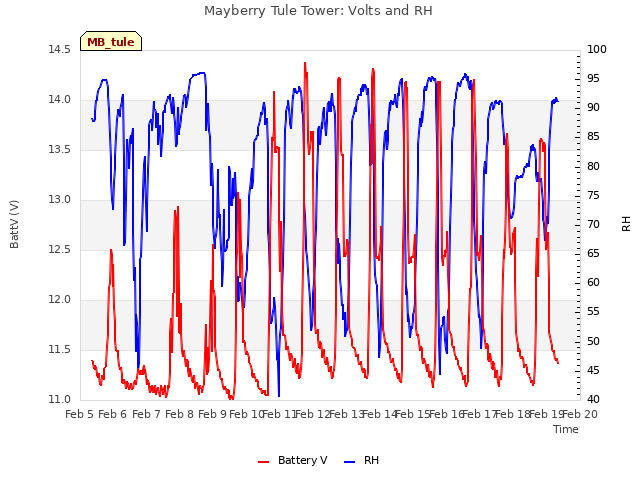Image resolution: width=640 pixels, height=480 pixels.
Task: Click the 50 RH tick label
Action: click(593, 341)
